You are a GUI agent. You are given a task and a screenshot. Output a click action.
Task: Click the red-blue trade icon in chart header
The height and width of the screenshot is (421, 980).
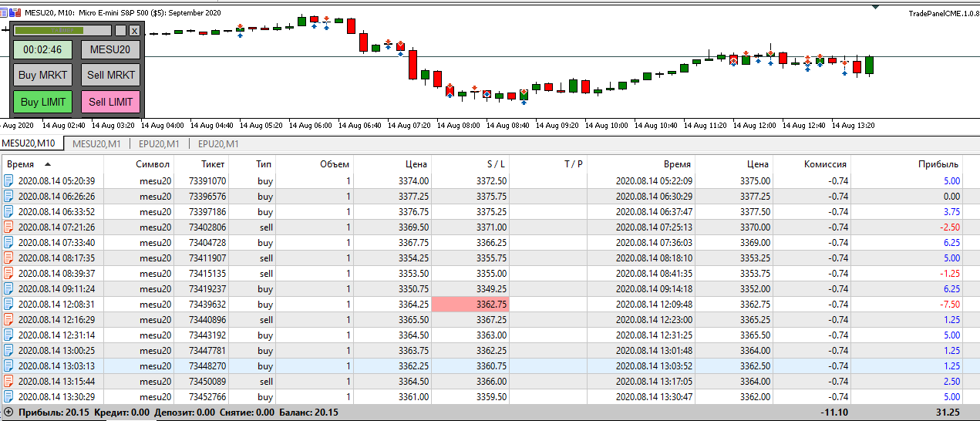15,12
